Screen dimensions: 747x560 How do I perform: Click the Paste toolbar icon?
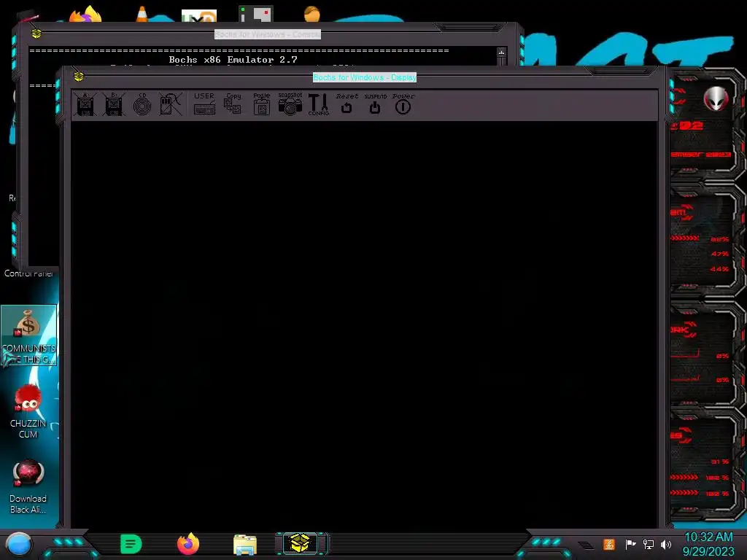point(262,104)
